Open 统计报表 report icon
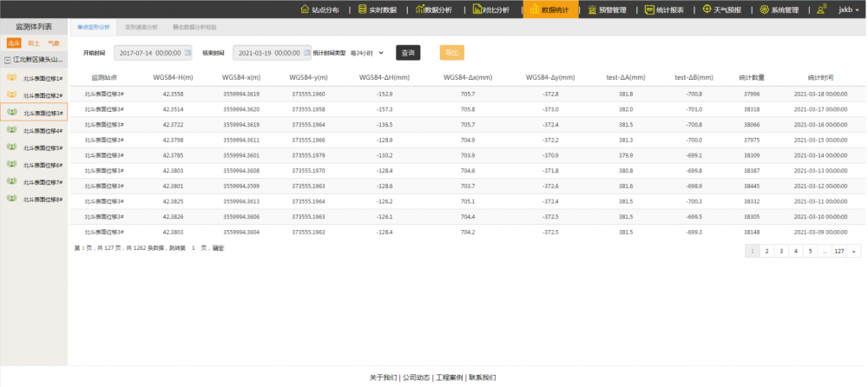Screen dimensions: 868x387 tap(650, 10)
